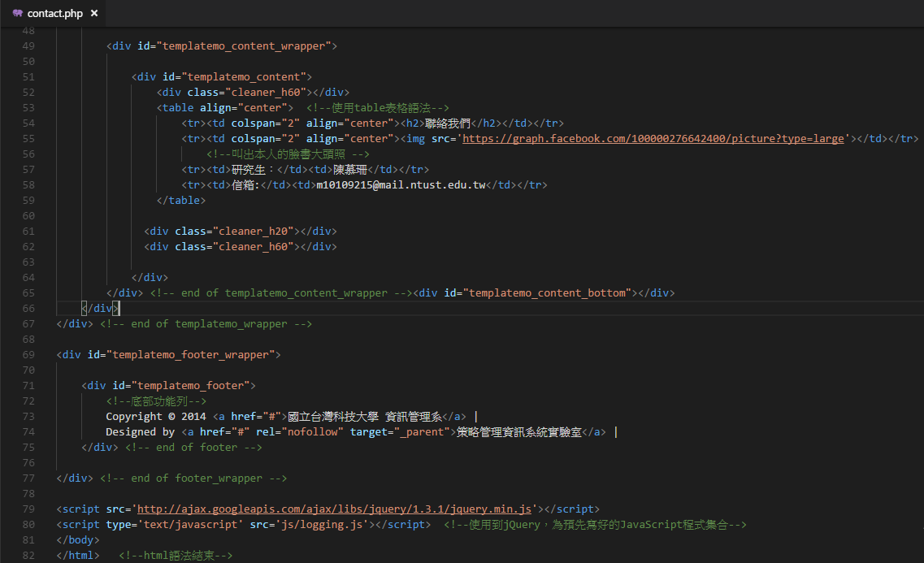Click the comment "html語法結束"
Viewport: 924px width, 563px height.
[x=176, y=556]
